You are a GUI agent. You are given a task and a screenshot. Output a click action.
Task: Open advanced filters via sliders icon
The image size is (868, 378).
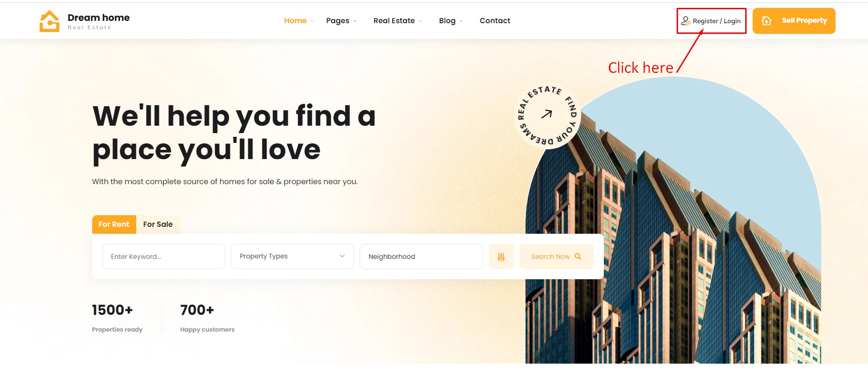(501, 256)
